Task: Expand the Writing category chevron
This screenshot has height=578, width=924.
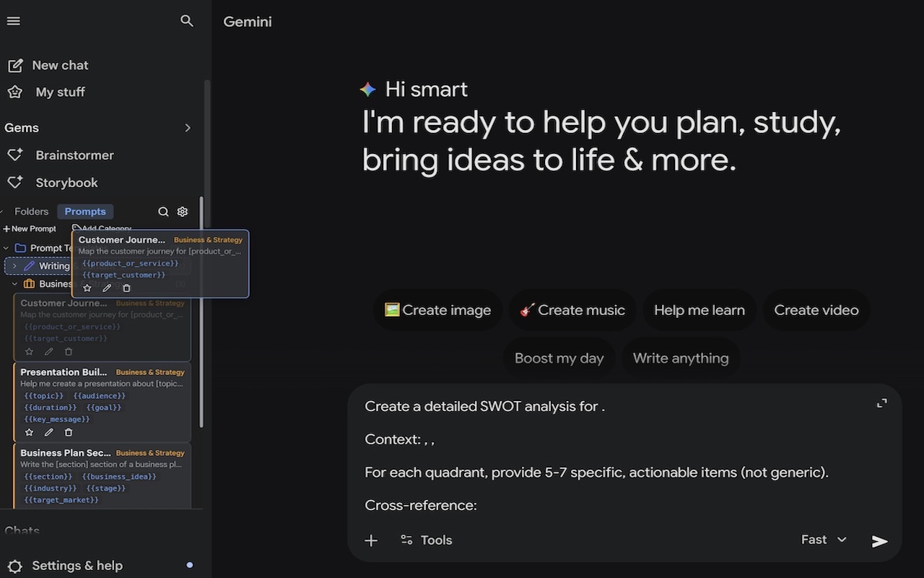Action: tap(14, 266)
